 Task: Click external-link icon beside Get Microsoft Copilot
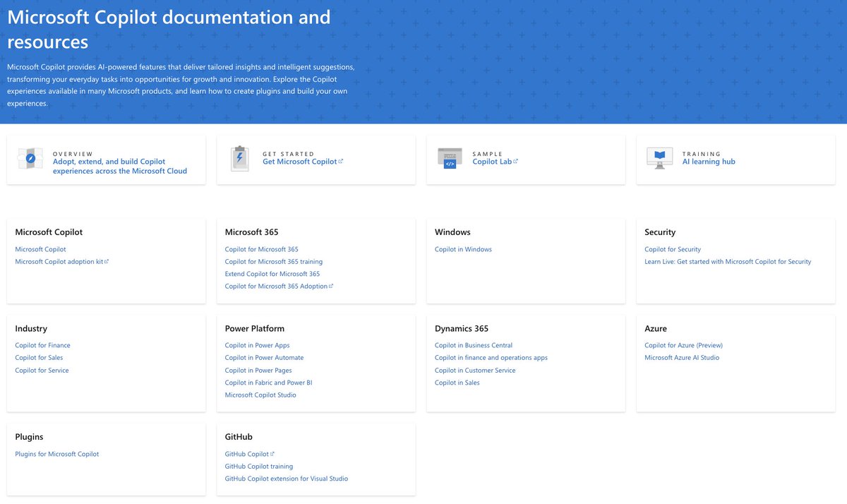(341, 161)
